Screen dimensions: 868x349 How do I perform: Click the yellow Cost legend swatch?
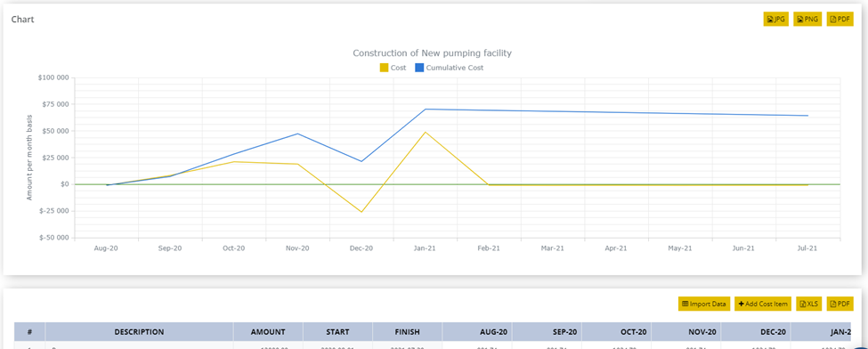[384, 68]
